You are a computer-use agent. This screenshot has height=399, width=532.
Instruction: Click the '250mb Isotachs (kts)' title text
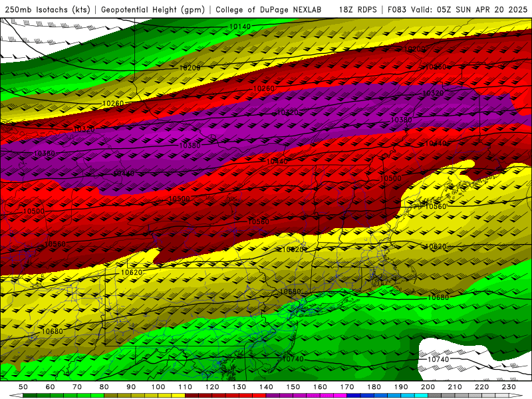click(47, 10)
